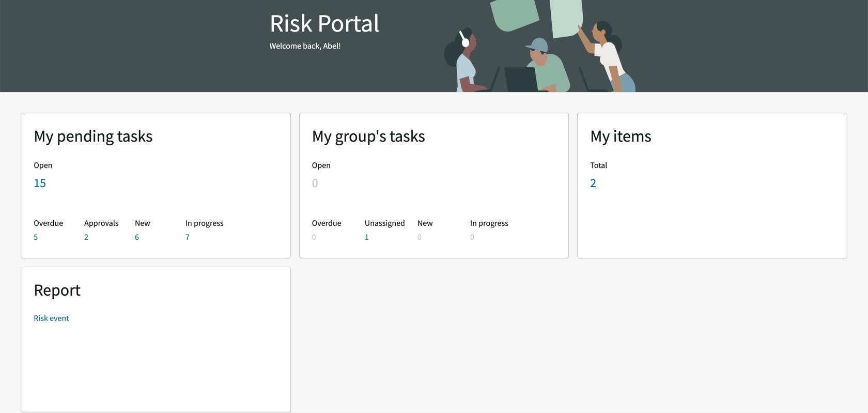View the 5 overdue pending tasks
This screenshot has height=413, width=868.
(x=36, y=237)
